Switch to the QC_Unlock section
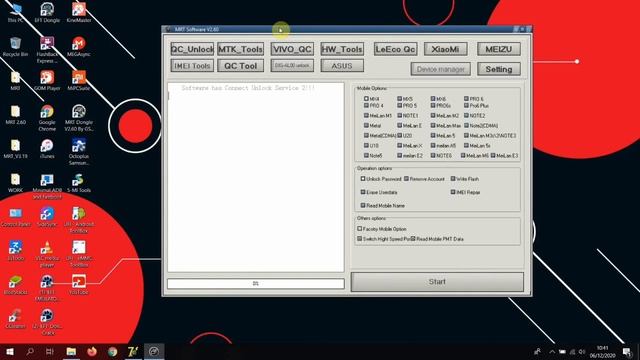640x360 pixels. (x=192, y=49)
